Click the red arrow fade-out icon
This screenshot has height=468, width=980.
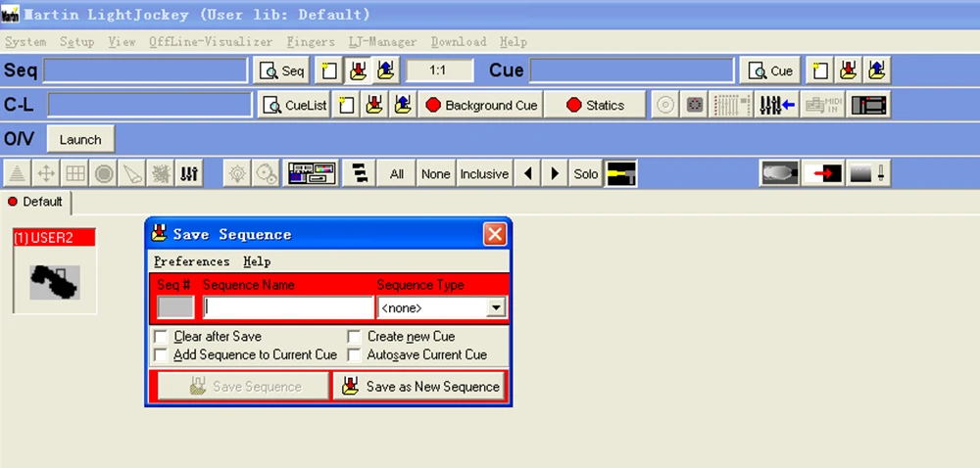[822, 173]
